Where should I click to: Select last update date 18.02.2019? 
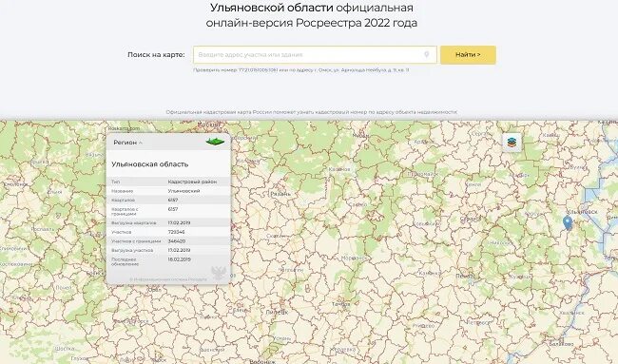(x=179, y=259)
